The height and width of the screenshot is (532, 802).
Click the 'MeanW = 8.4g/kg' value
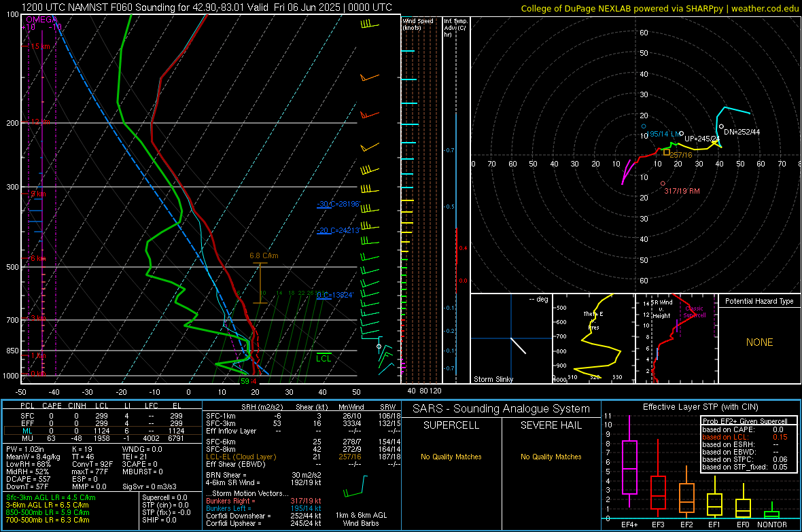[33, 457]
